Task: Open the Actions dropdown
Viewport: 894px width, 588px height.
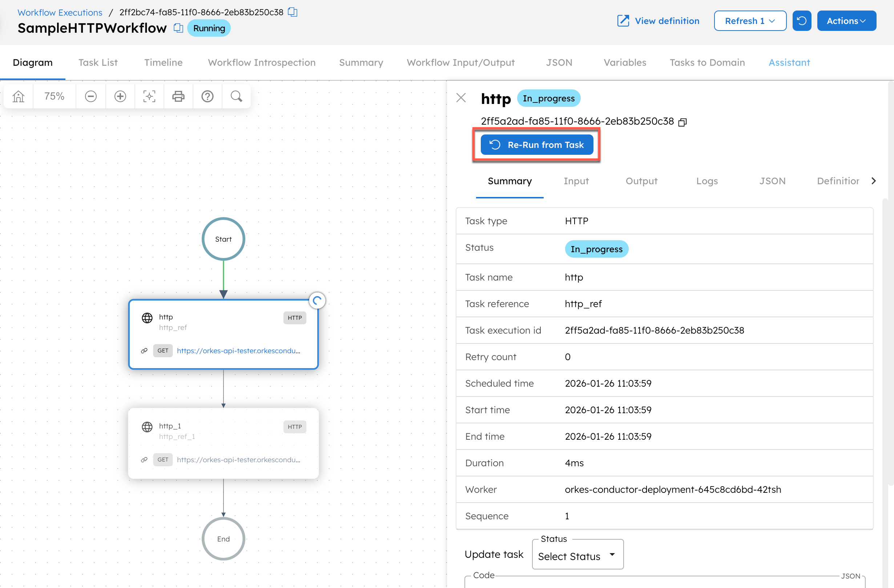Action: tap(846, 21)
